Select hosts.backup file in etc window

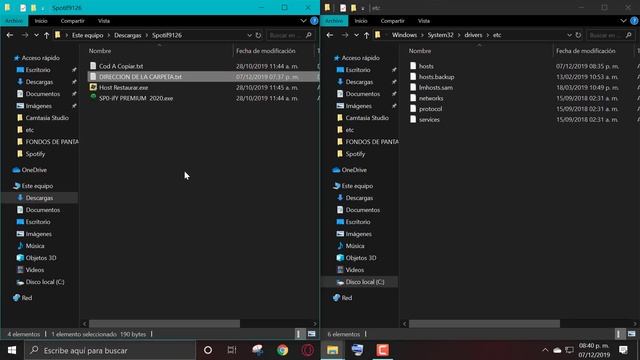[436, 77]
